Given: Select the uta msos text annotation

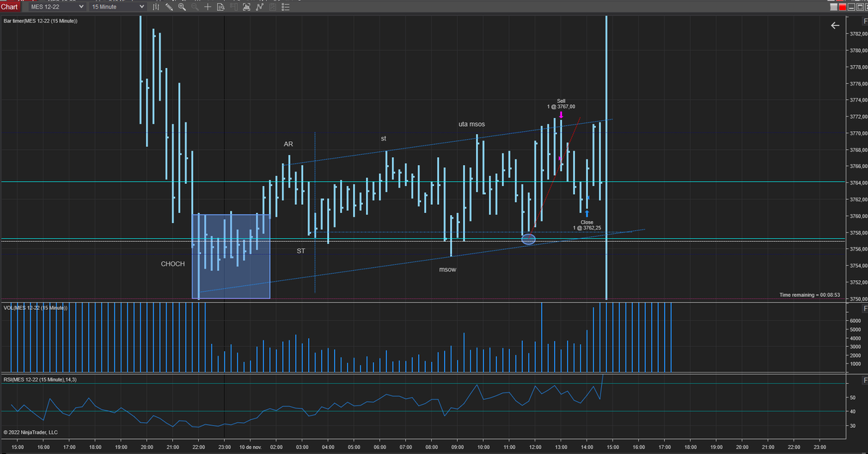Looking at the screenshot, I should 472,124.
